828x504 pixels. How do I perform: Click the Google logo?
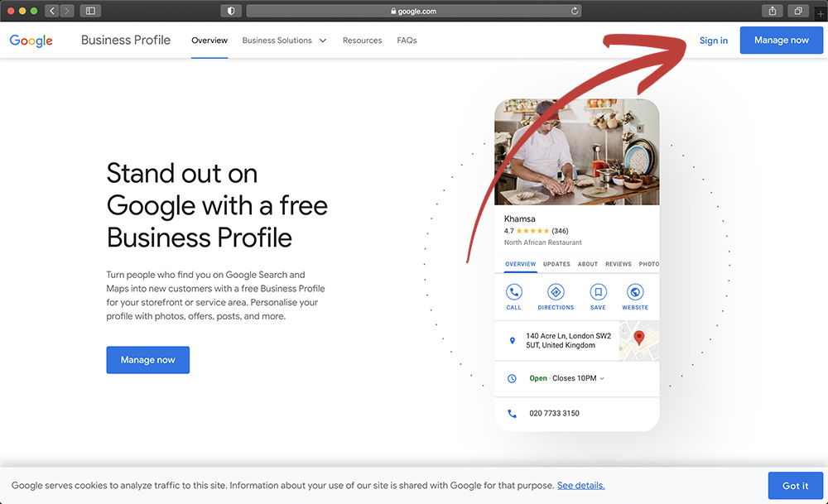(x=31, y=41)
